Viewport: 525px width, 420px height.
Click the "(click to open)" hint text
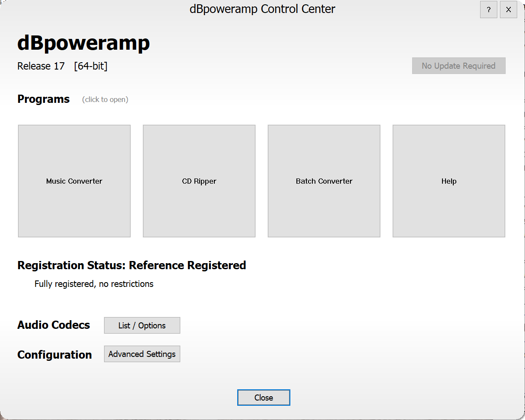pyautogui.click(x=105, y=99)
